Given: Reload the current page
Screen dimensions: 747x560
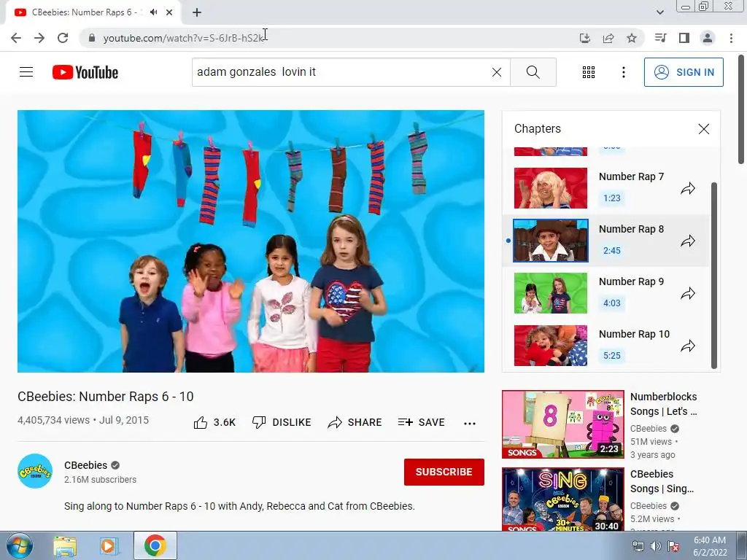Looking at the screenshot, I should coord(63,38).
